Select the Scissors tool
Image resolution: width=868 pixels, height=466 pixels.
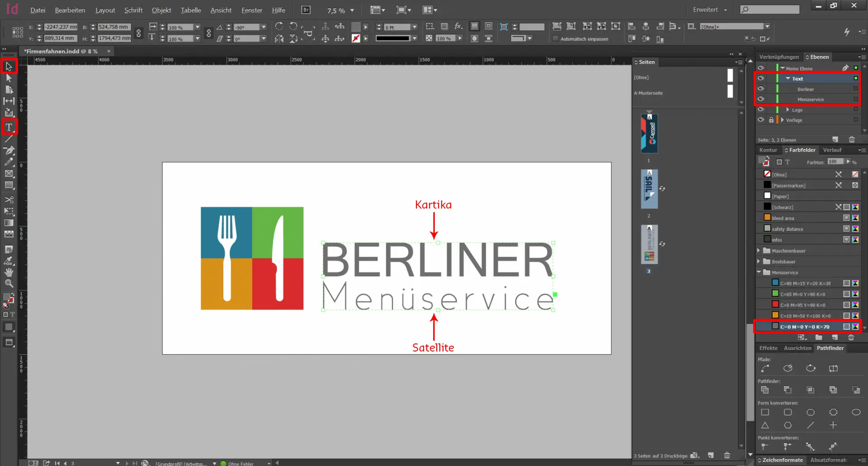[9, 200]
